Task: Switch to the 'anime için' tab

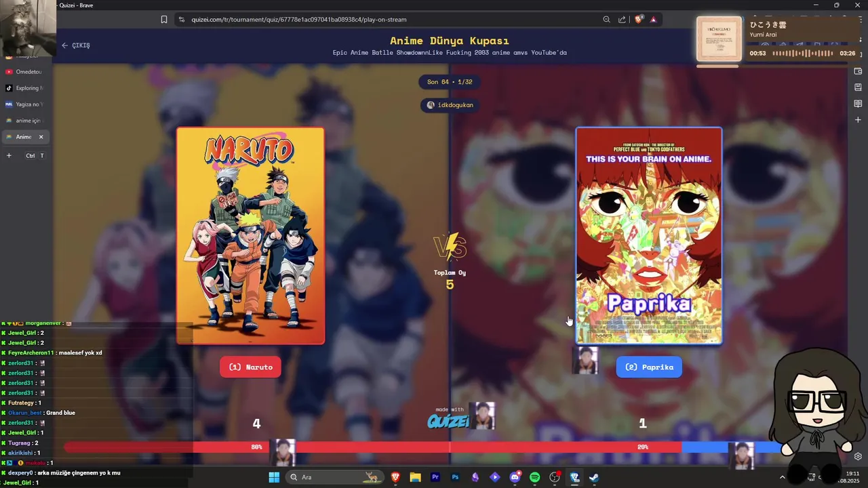Action: pyautogui.click(x=24, y=121)
